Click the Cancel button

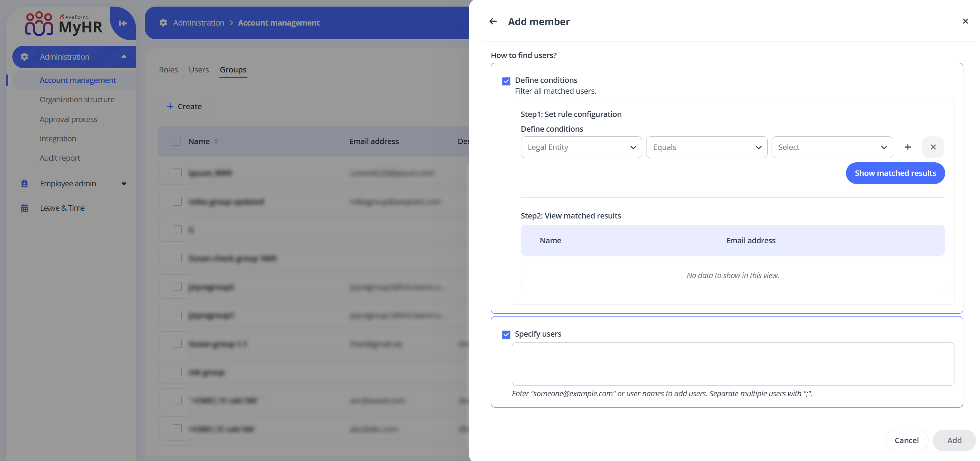point(906,440)
